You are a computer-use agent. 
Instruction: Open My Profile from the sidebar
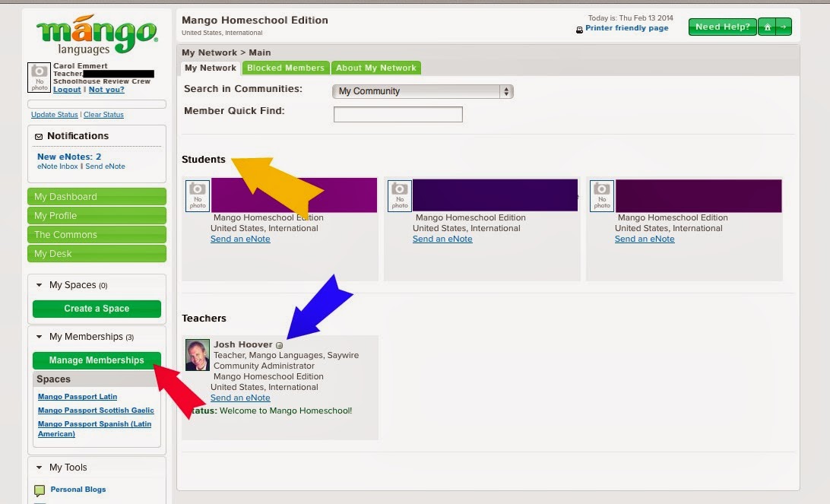tap(97, 215)
